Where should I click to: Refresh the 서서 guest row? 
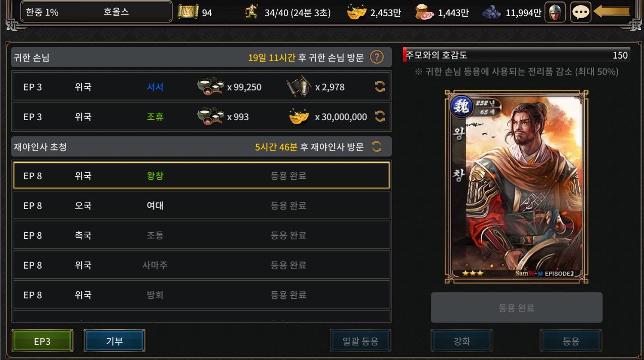[380, 87]
